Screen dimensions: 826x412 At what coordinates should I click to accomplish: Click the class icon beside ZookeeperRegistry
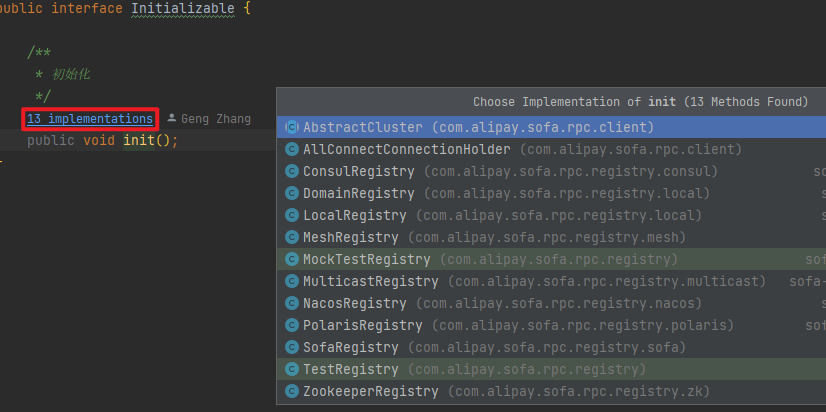[x=292, y=391]
